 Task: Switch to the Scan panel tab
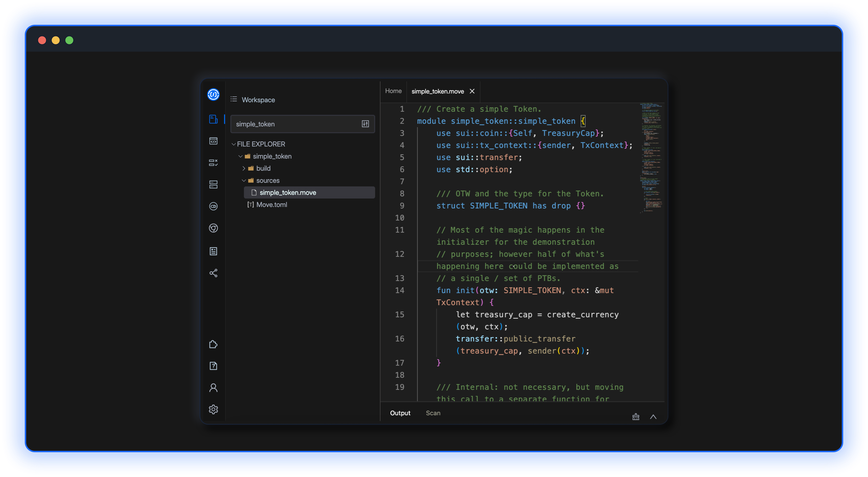(x=433, y=413)
